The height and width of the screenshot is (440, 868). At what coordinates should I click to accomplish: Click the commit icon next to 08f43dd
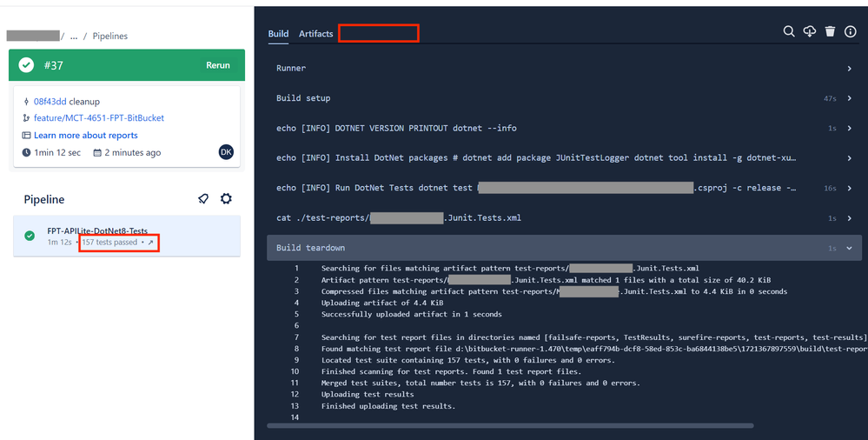26,102
